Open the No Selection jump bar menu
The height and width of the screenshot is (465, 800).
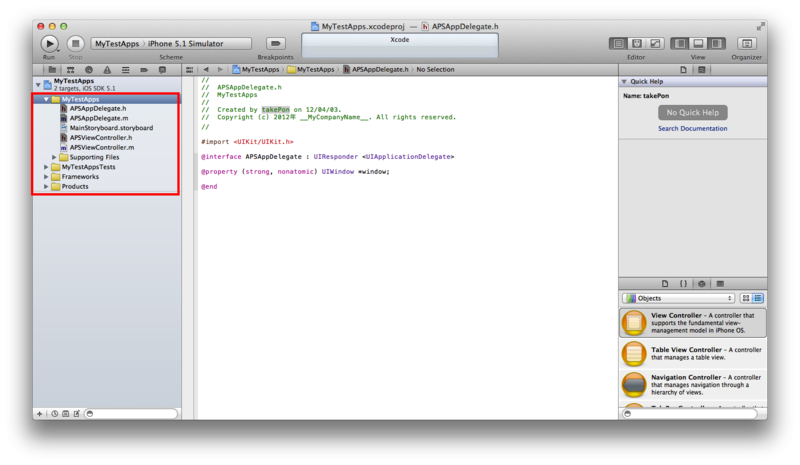[435, 69]
